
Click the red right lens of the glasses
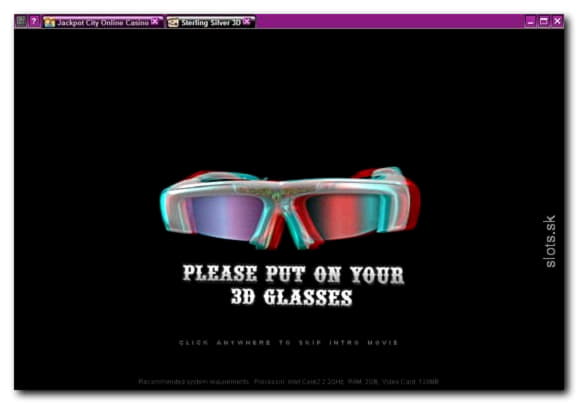pyautogui.click(x=341, y=217)
